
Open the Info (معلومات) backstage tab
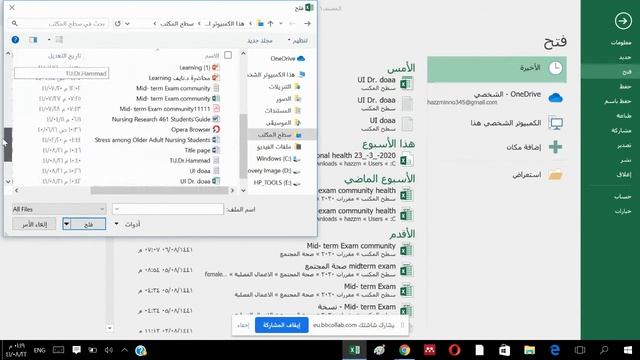coord(621,42)
